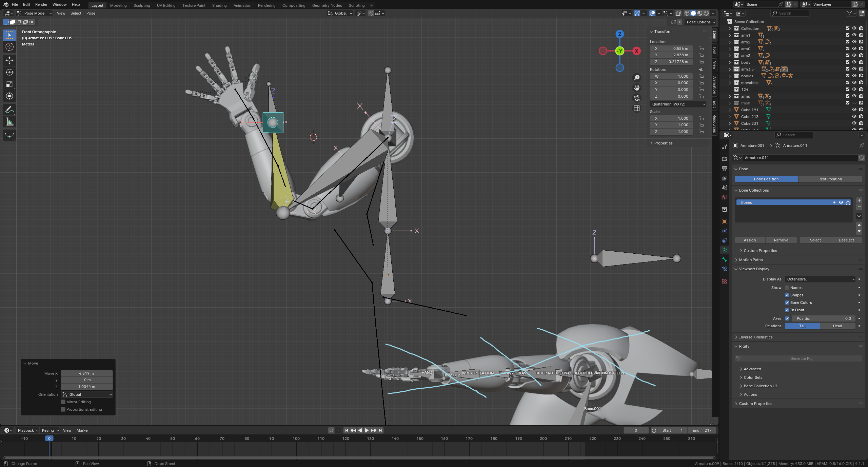Click the Head relations button

(x=837, y=326)
